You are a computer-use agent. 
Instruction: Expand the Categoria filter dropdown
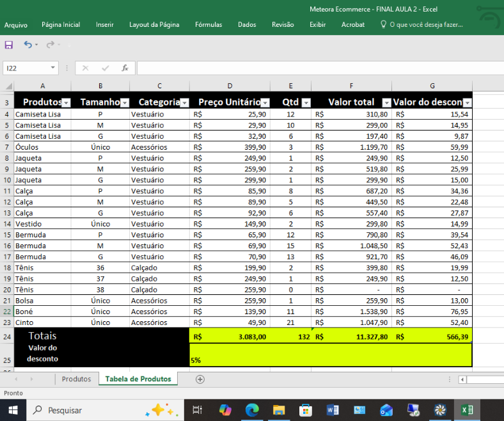pyautogui.click(x=184, y=102)
